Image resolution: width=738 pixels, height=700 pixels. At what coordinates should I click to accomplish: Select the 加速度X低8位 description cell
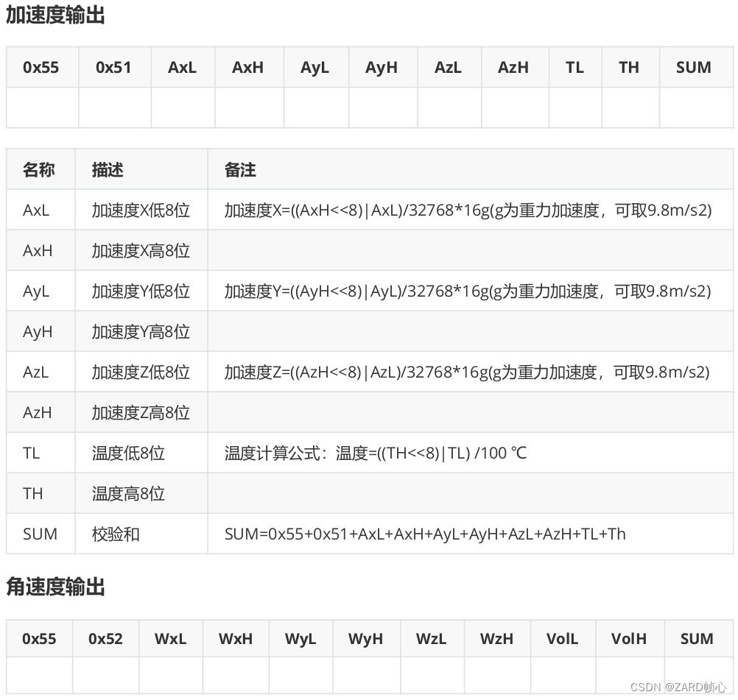(141, 210)
